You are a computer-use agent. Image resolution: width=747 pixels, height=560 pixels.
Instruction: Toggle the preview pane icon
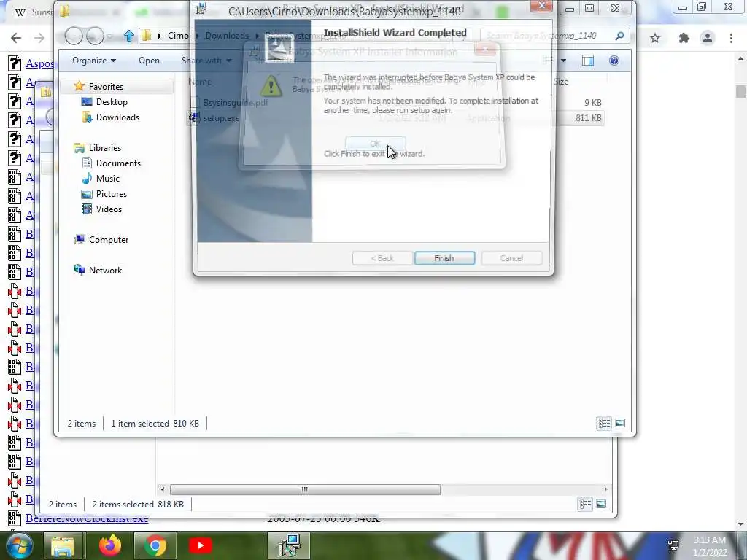click(x=588, y=61)
